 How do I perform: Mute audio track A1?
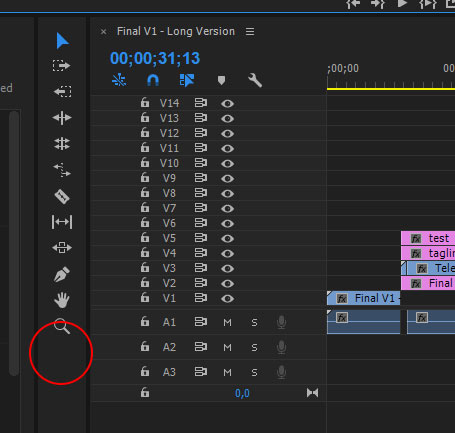[227, 322]
